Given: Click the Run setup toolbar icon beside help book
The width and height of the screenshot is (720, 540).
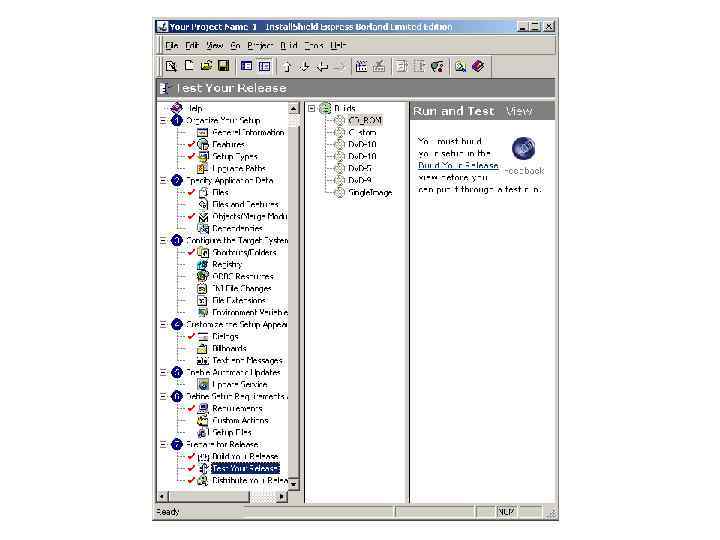Looking at the screenshot, I should pos(460,67).
